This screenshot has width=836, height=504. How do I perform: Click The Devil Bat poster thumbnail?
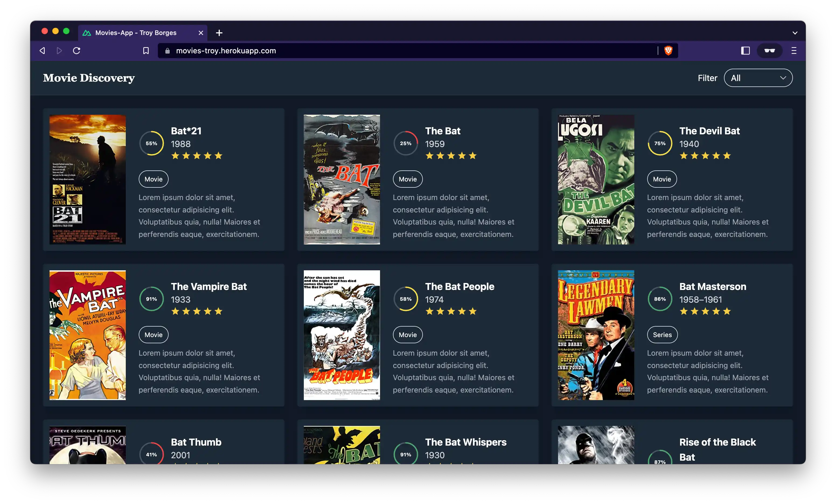pos(596,179)
